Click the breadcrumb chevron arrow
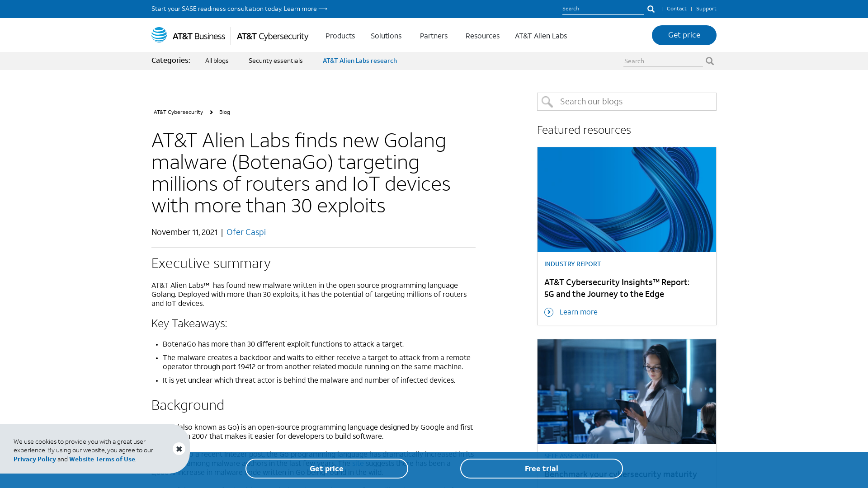Viewport: 868px width, 488px height. [211, 112]
